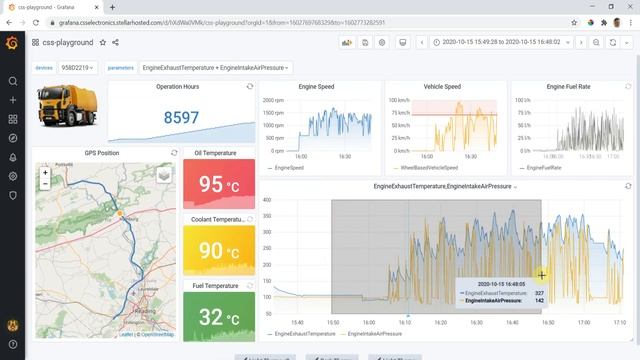
Task: Open the Fuel Temperature panel title
Action: tap(215, 286)
